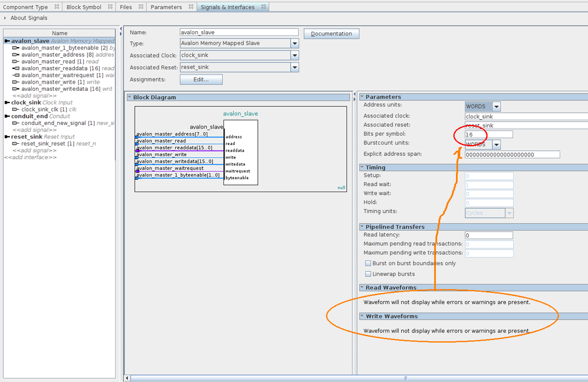The width and height of the screenshot is (588, 382).
Task: Toggle the Linewrap bursts checkbox
Action: [368, 274]
